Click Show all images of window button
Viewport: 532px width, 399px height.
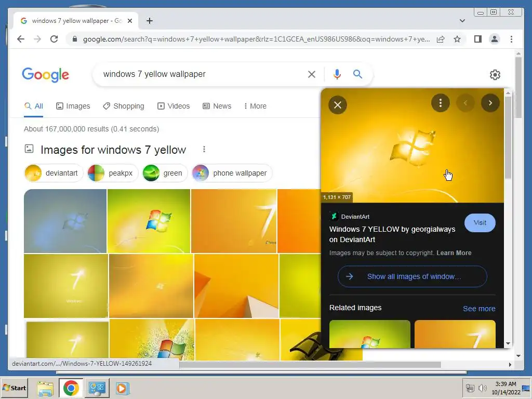pyautogui.click(x=412, y=276)
